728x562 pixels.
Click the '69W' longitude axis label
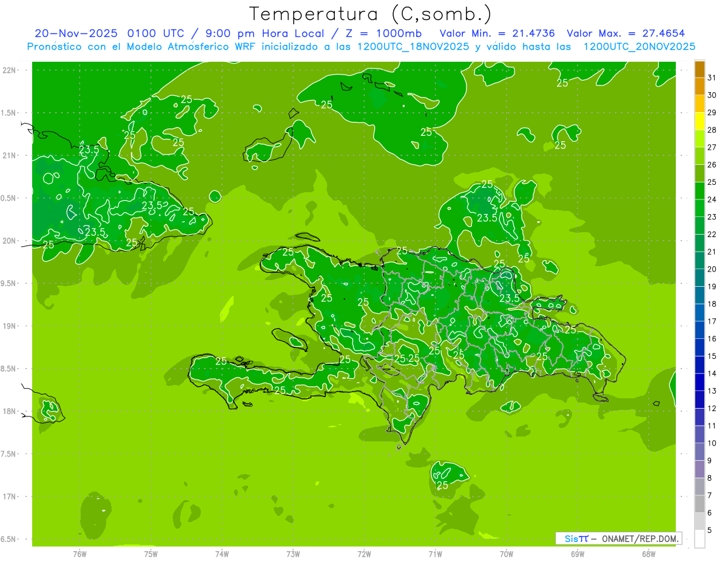coord(578,554)
